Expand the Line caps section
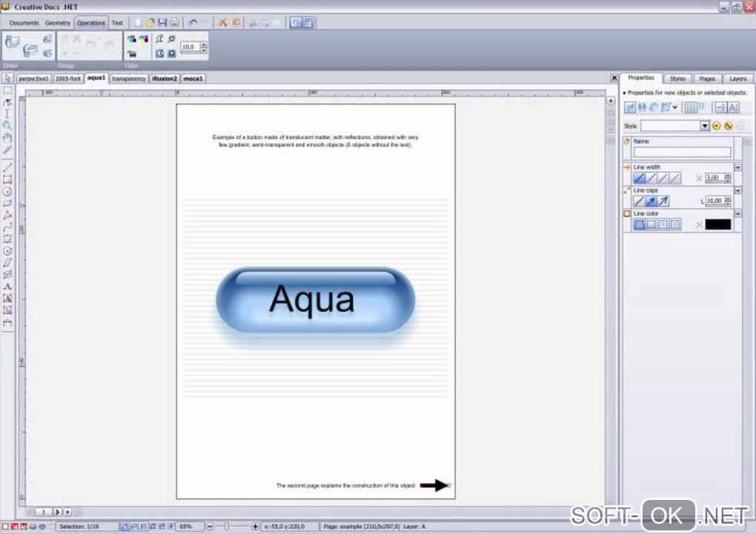Viewport: 756px width, 534px height. 737,190
